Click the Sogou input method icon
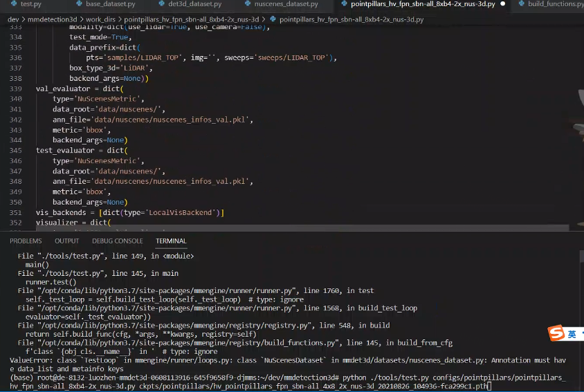584x392 pixels. click(556, 333)
